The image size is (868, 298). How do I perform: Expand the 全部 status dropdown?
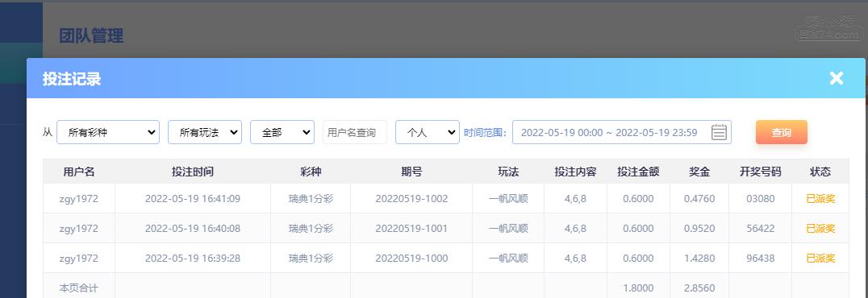click(x=282, y=132)
